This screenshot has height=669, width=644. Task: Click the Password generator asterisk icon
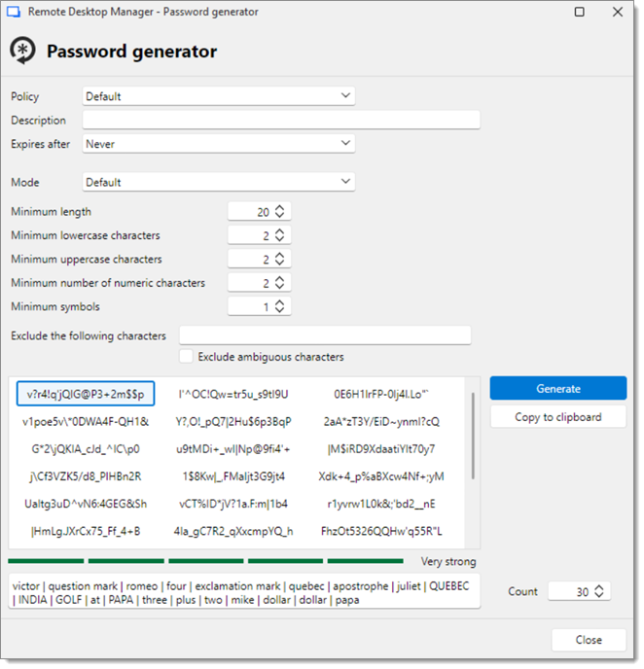point(23,51)
